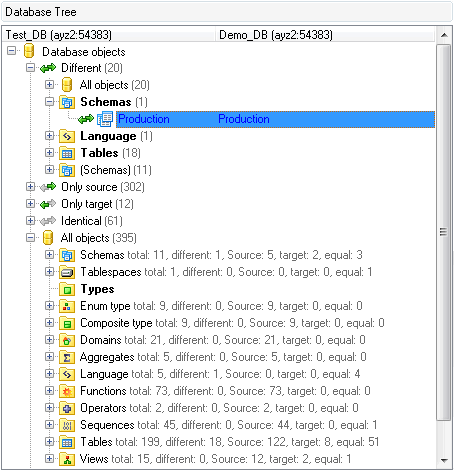Select the Production schema row
The width and height of the screenshot is (455, 471).
click(x=275, y=119)
